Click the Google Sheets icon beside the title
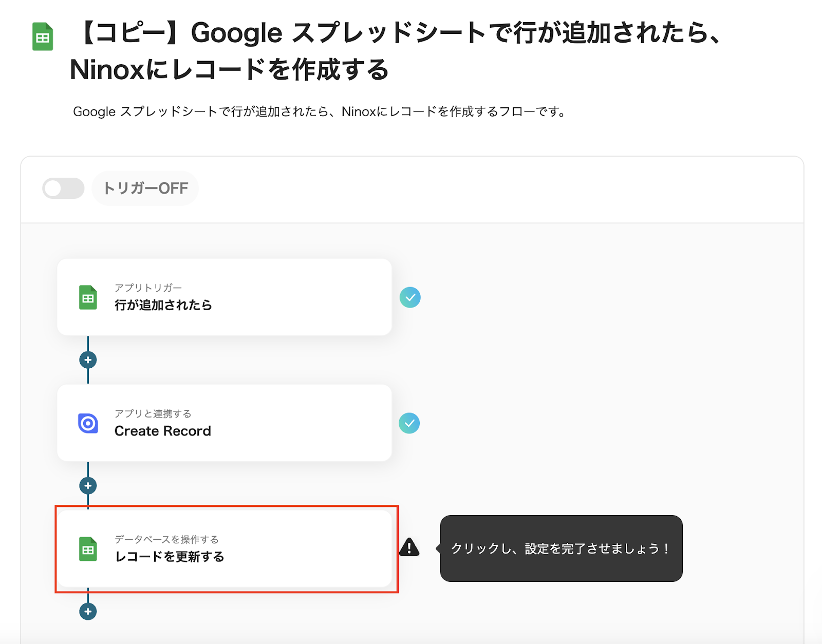The image size is (822, 644). point(43,37)
